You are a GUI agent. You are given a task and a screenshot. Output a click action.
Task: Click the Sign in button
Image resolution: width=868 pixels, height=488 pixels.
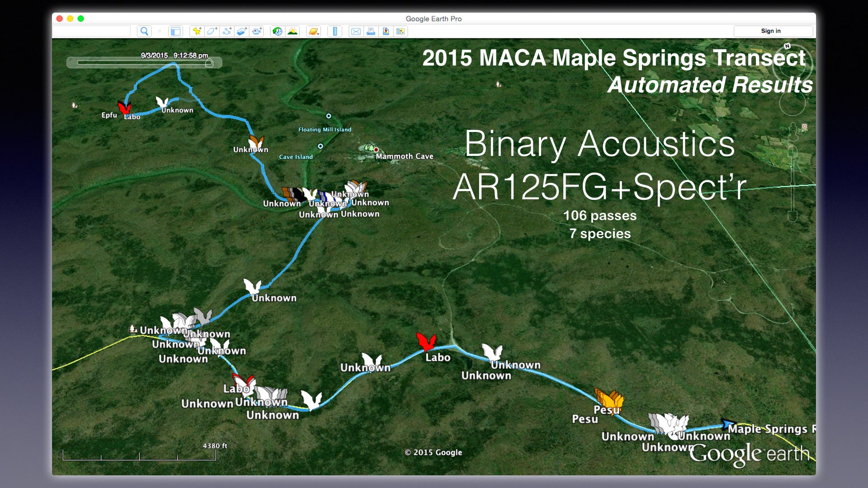pos(770,31)
